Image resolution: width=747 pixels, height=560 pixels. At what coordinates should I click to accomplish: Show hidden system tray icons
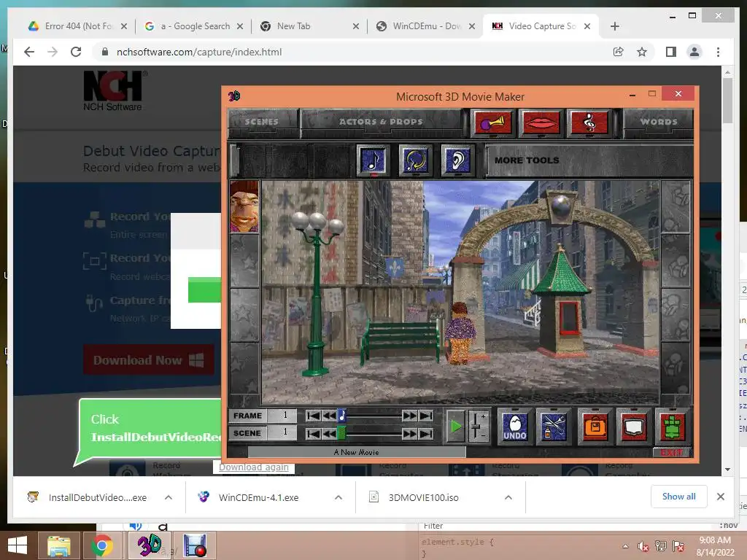625,546
